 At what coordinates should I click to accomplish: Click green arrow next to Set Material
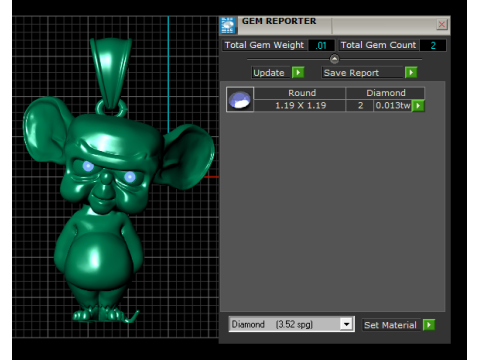[x=429, y=325]
